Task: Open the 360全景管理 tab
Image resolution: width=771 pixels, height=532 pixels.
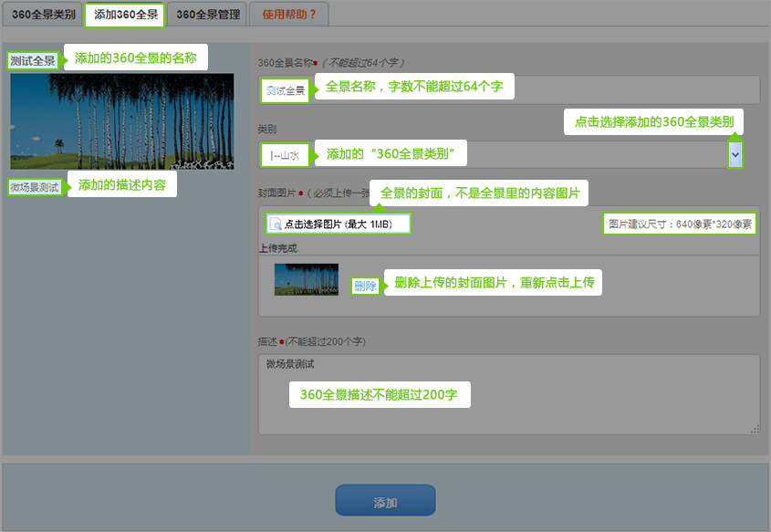Action: coord(207,15)
